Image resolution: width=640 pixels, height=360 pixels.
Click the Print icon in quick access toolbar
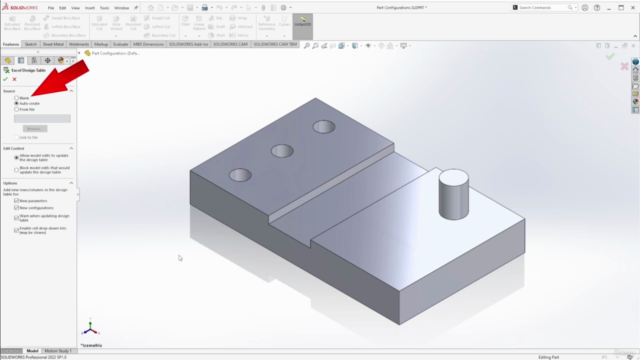pyautogui.click(x=204, y=7)
